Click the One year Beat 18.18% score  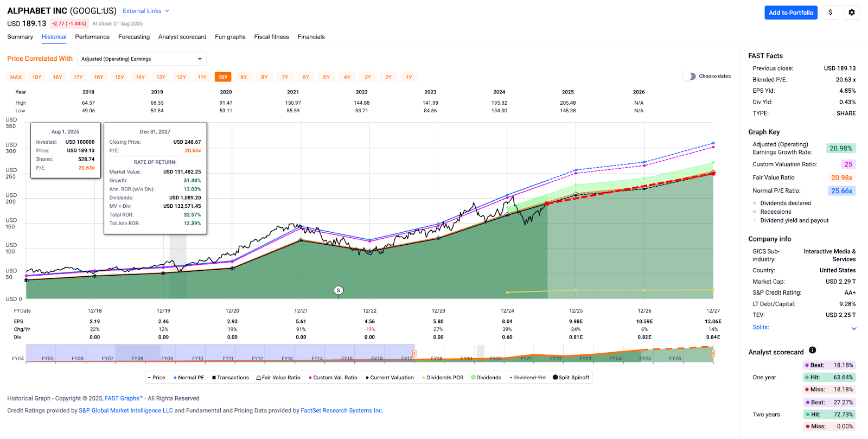click(829, 365)
